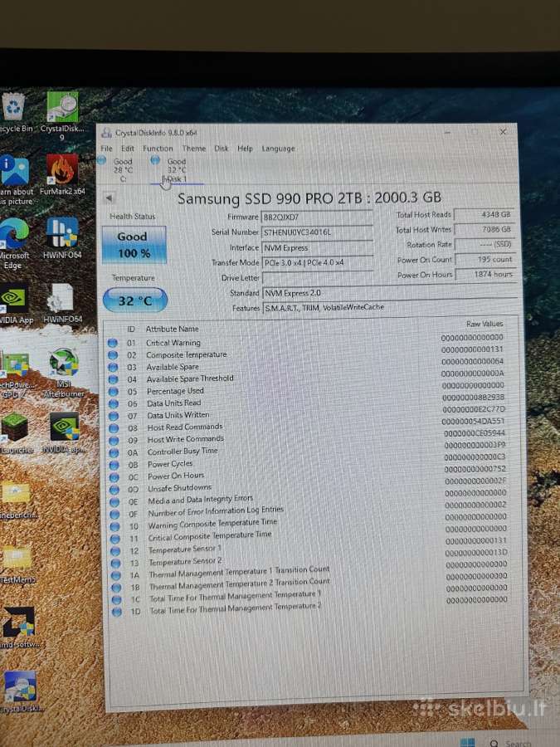Select the Disk 1 drive tab

pyautogui.click(x=177, y=170)
